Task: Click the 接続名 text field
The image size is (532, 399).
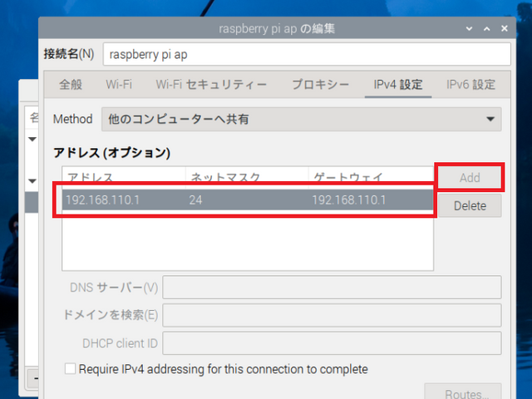Action: [x=307, y=54]
